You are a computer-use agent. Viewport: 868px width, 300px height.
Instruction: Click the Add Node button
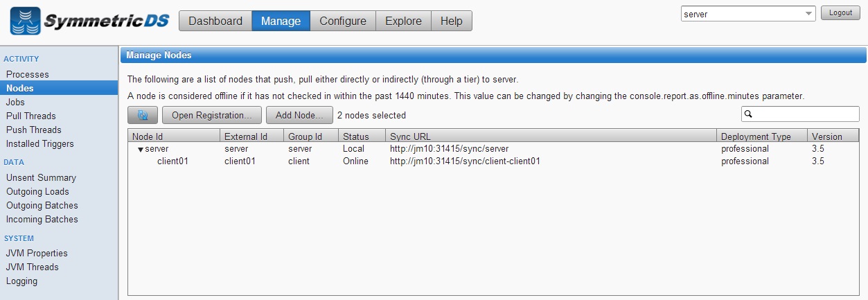(299, 115)
